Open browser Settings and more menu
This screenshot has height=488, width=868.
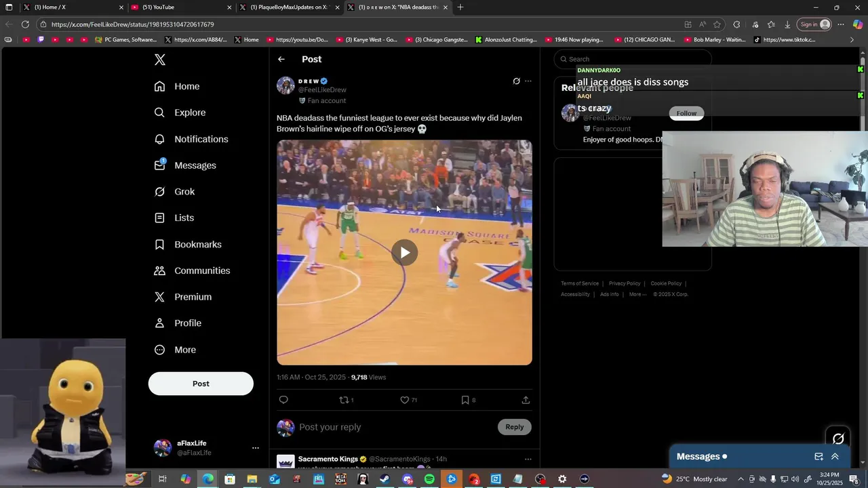(841, 24)
